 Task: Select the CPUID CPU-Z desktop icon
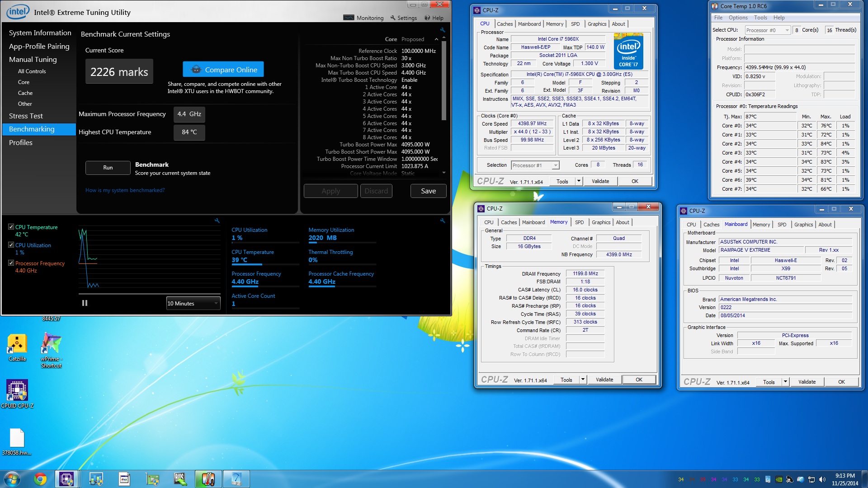tap(17, 394)
